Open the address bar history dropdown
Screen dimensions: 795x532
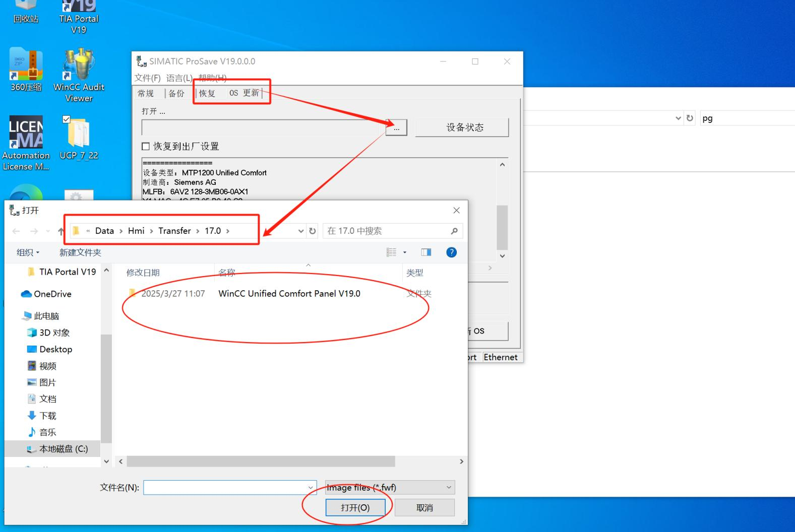click(x=301, y=231)
